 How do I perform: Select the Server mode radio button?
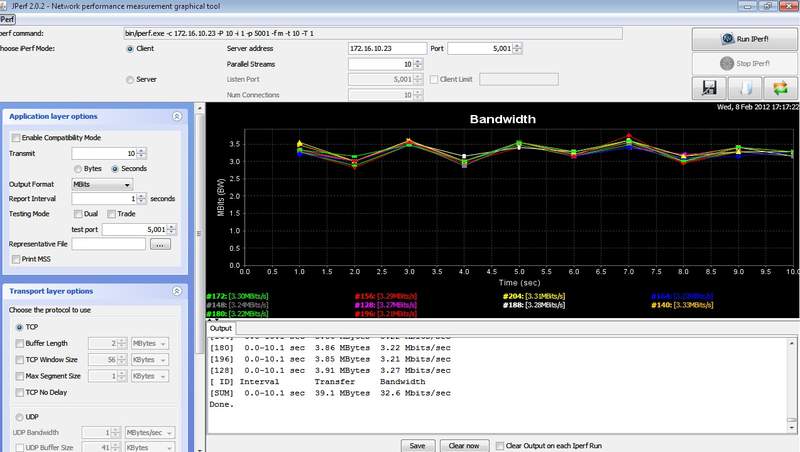[130, 79]
